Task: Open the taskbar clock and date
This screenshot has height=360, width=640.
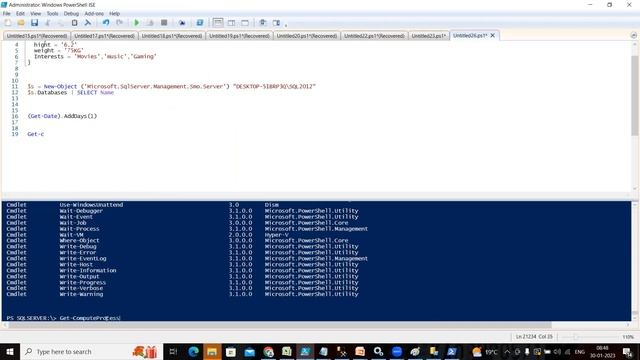Action: 602,351
